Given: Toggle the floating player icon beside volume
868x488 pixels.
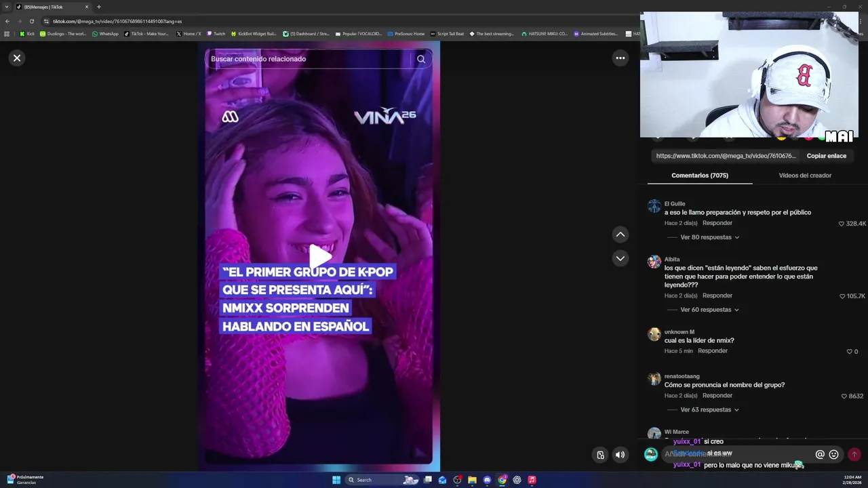Looking at the screenshot, I should [600, 455].
